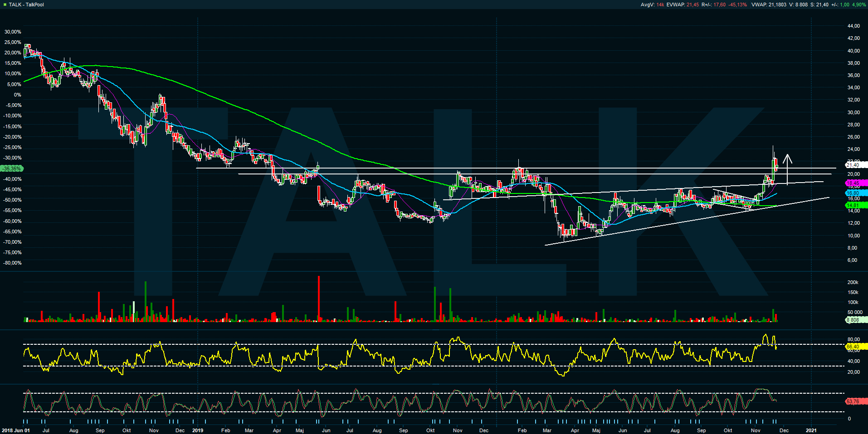Click the 30,00% percent axis label
The width and height of the screenshot is (868, 434).
tap(13, 32)
